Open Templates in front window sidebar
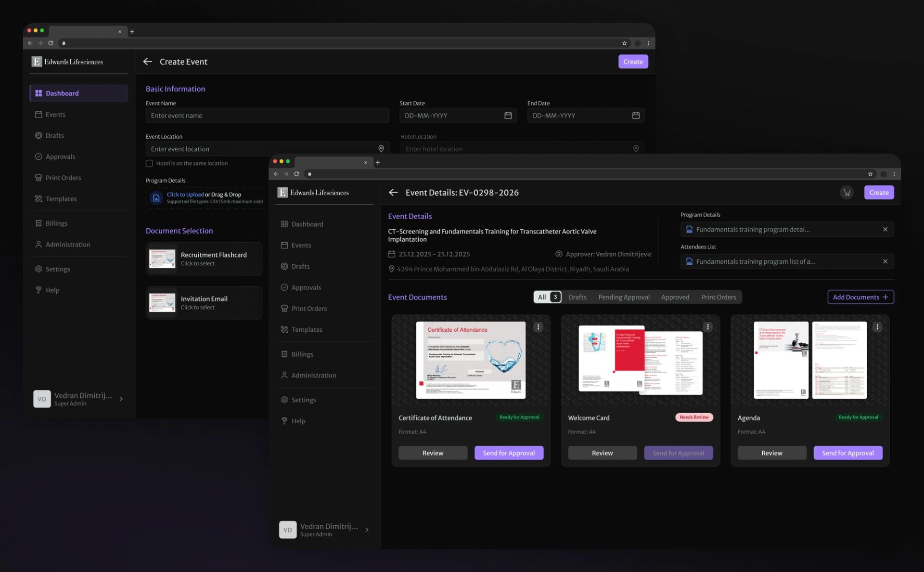Image resolution: width=924 pixels, height=572 pixels. [325, 330]
